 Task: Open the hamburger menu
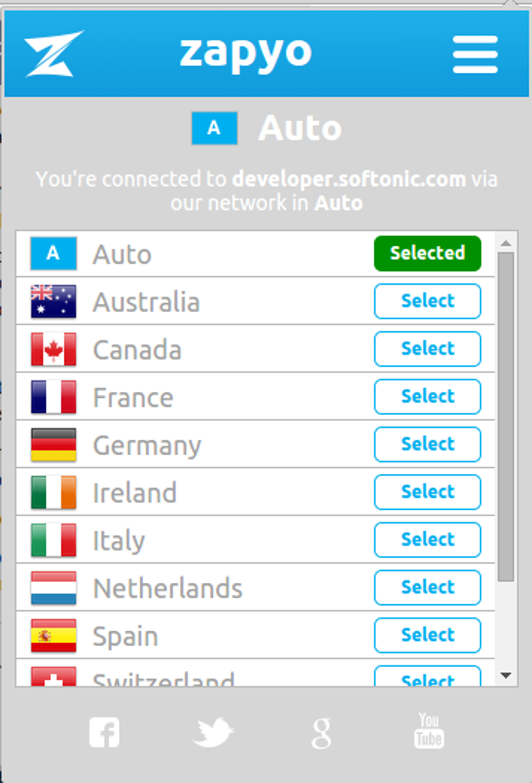pos(475,54)
